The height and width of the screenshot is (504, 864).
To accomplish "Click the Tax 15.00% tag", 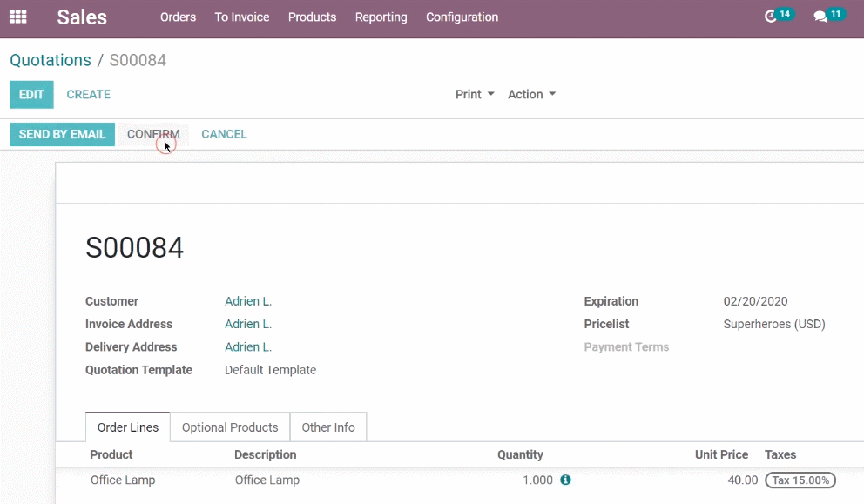I will pyautogui.click(x=800, y=480).
